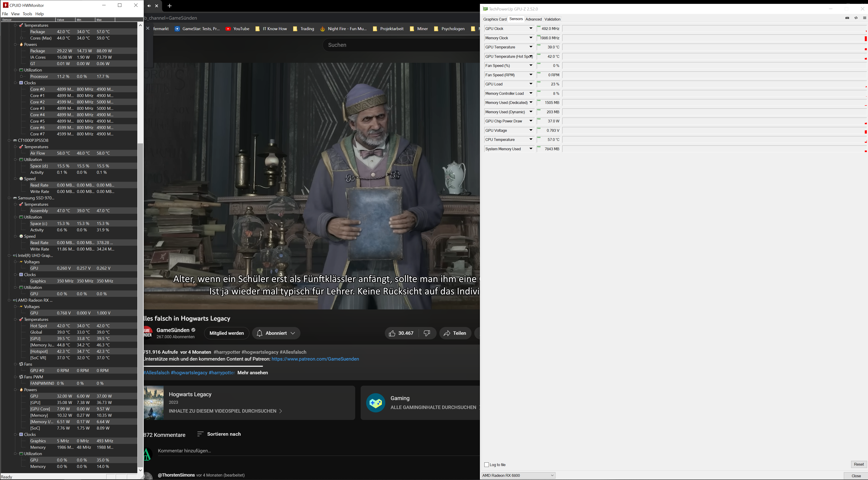Open the YouTube bookmark in bookmarks bar

(x=237, y=29)
